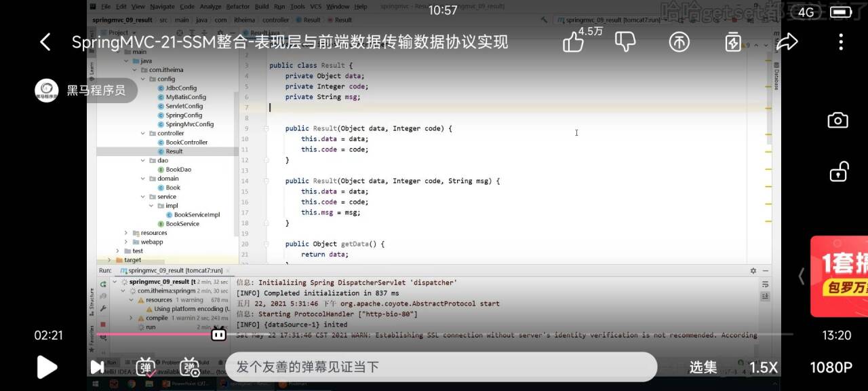This screenshot has width=868, height=391.
Task: Open Run panel gear settings
Action: tap(753, 270)
